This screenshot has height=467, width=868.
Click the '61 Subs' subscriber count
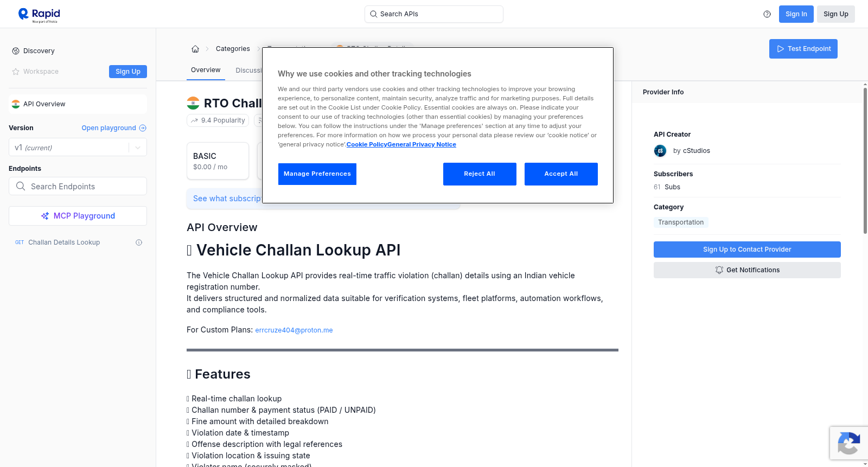tap(667, 187)
